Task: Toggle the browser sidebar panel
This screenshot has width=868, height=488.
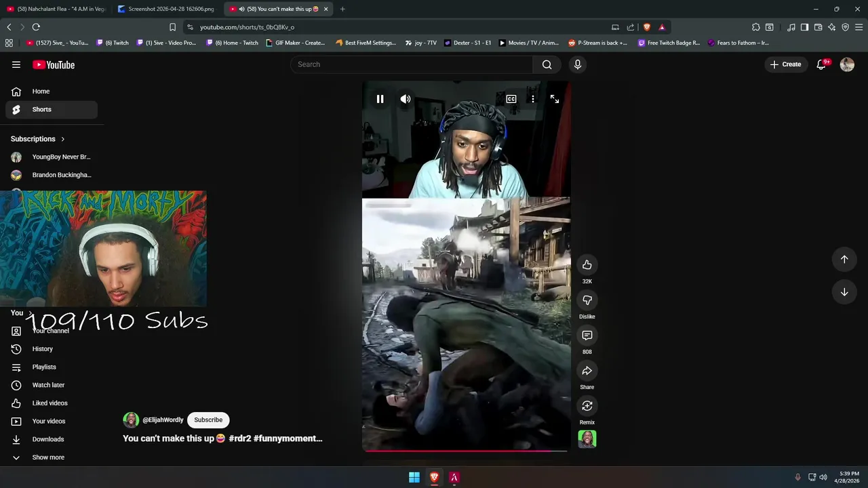Action: tap(804, 27)
